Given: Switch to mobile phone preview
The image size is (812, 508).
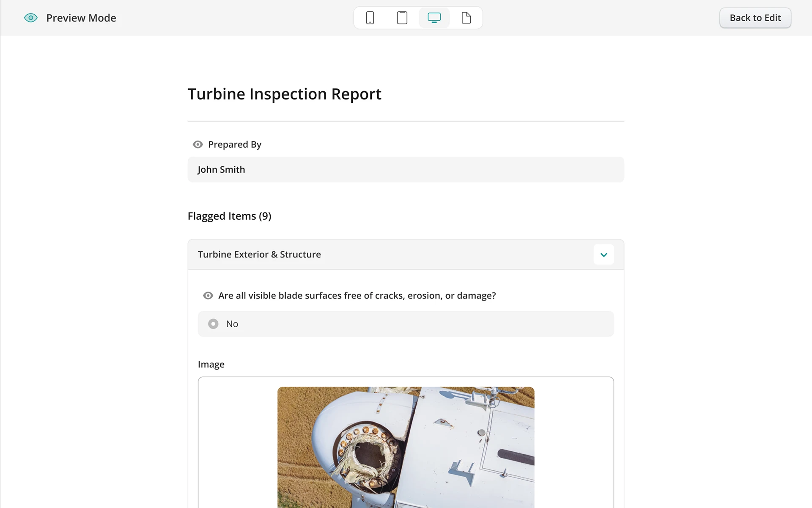Looking at the screenshot, I should point(370,18).
